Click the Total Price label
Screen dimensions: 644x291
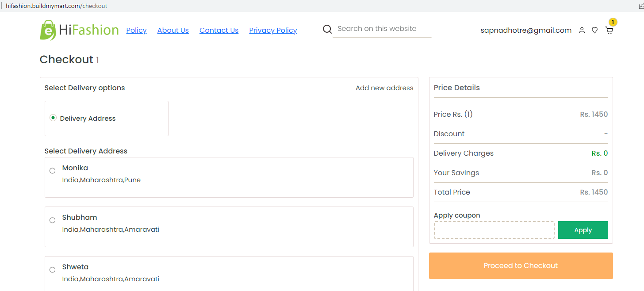[x=452, y=192]
